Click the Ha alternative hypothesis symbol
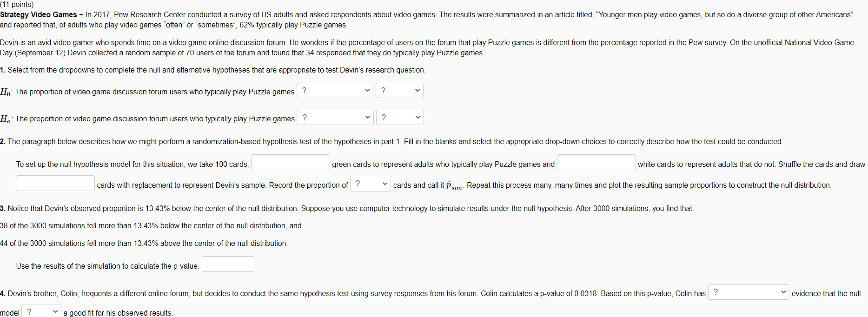 6,119
